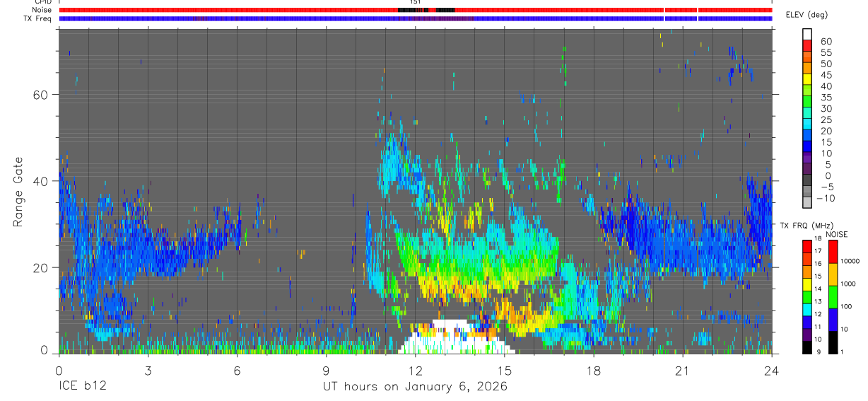868x401 pixels.
Task: Click the '18' tick on the UT hours axis
Action: [x=594, y=371]
